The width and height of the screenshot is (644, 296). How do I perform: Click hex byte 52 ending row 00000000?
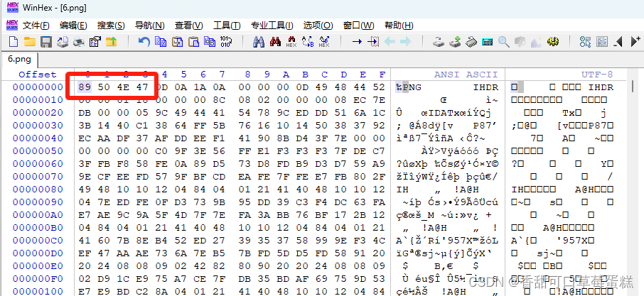pyautogui.click(x=380, y=87)
